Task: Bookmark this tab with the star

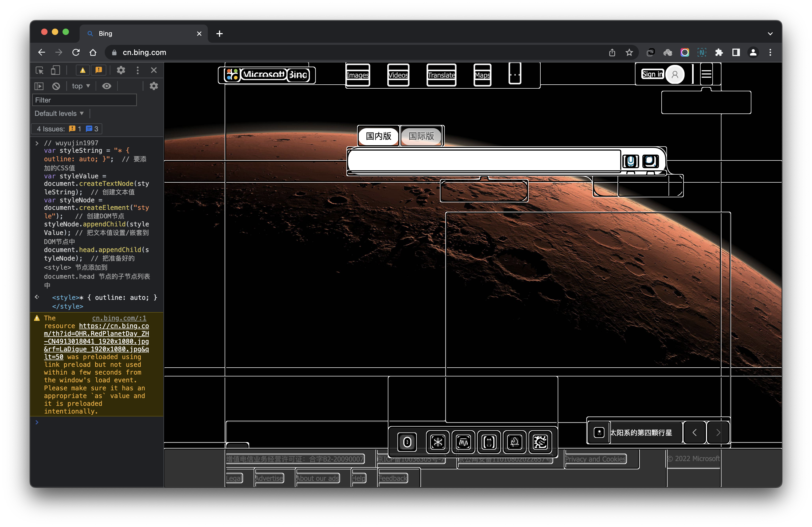Action: click(x=629, y=53)
